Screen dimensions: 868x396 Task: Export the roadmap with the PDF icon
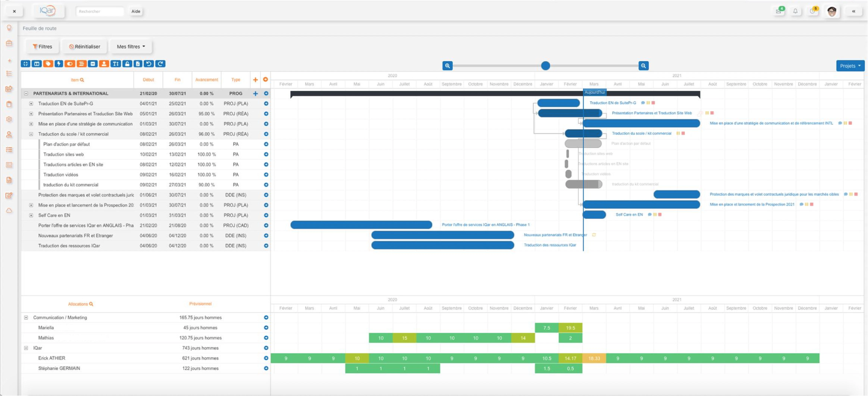pos(138,64)
